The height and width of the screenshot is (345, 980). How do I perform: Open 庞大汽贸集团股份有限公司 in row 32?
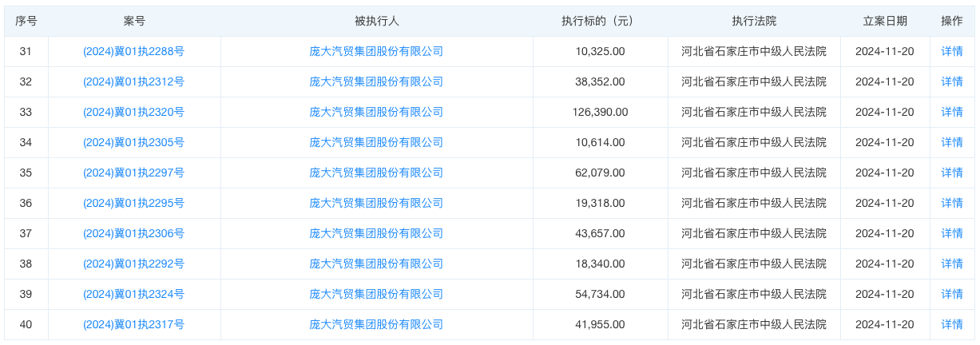pyautogui.click(x=376, y=81)
